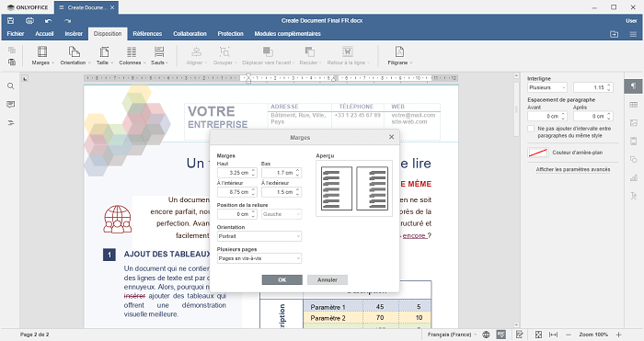This screenshot has width=644, height=341.
Task: Open the Colonnes columns icon
Action: pyautogui.click(x=132, y=56)
